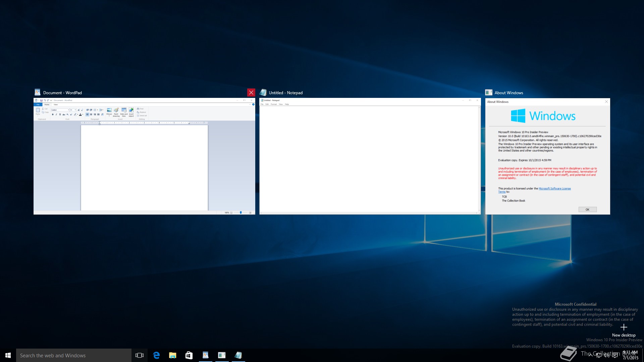Screen dimensions: 644x362
Task: Switch to the Untitled - Notepad window preview
Action: click(370, 156)
